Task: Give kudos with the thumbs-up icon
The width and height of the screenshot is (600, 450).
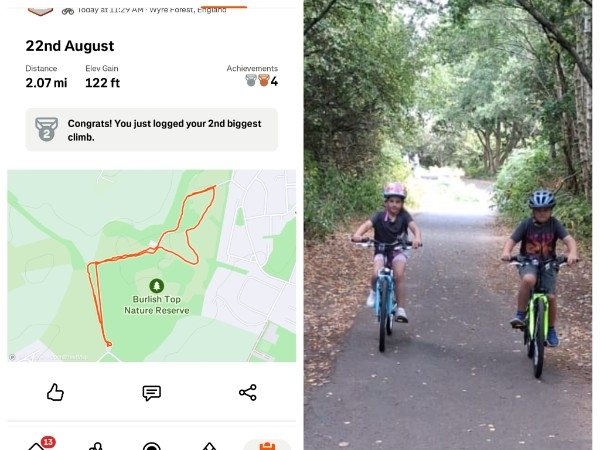Action: 55,393
